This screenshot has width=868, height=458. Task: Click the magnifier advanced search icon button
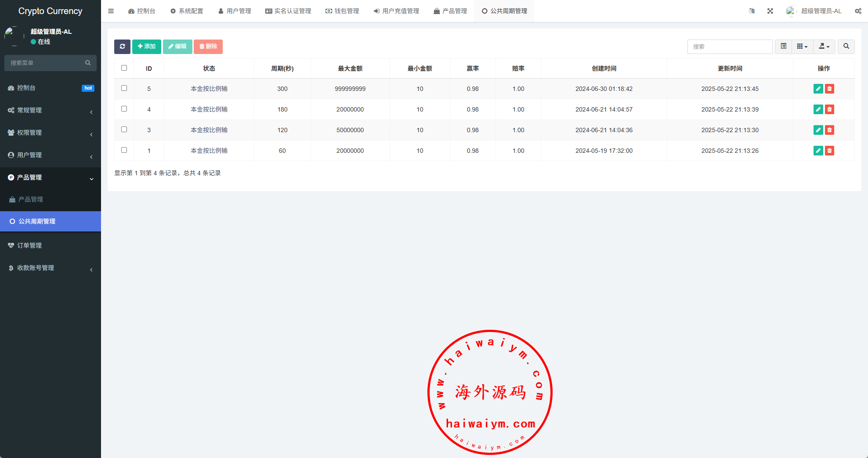[846, 47]
